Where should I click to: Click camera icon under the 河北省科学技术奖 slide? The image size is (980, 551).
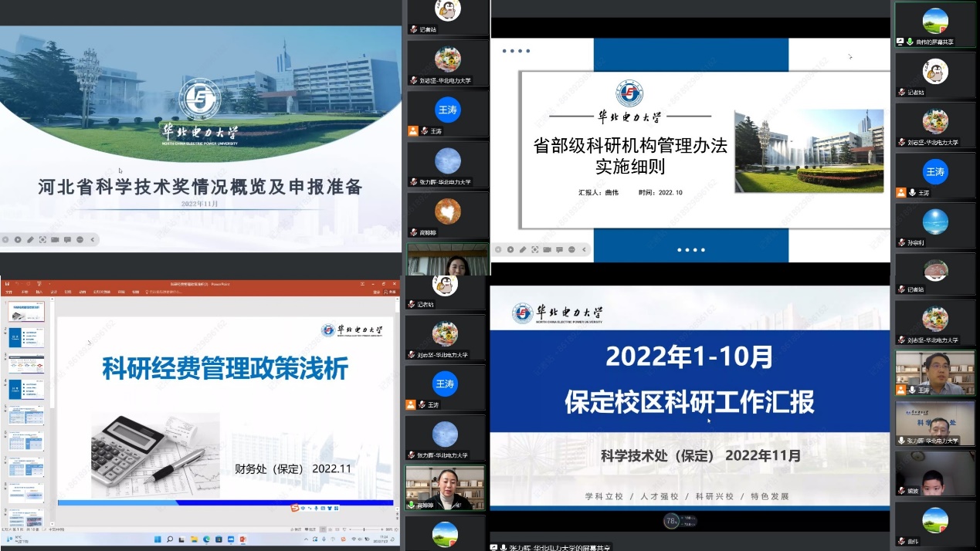[55, 240]
